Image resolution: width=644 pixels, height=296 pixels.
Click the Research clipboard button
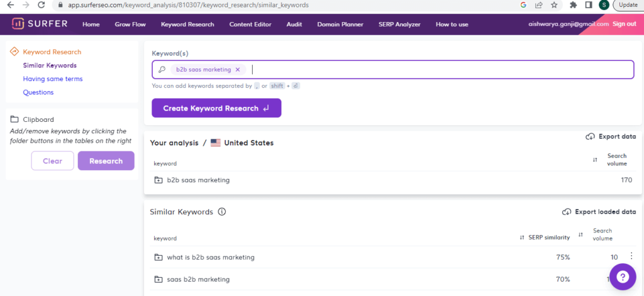pos(106,160)
